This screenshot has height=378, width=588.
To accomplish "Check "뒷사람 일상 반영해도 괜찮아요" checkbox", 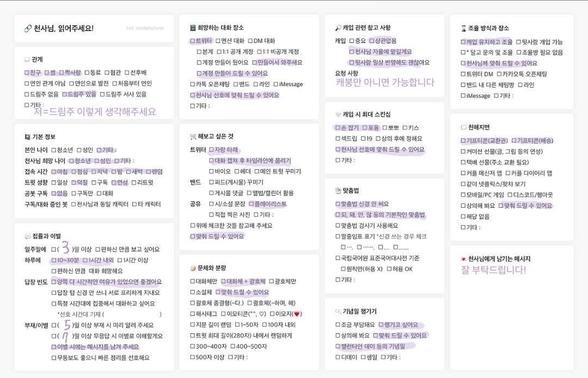I will pos(351,63).
